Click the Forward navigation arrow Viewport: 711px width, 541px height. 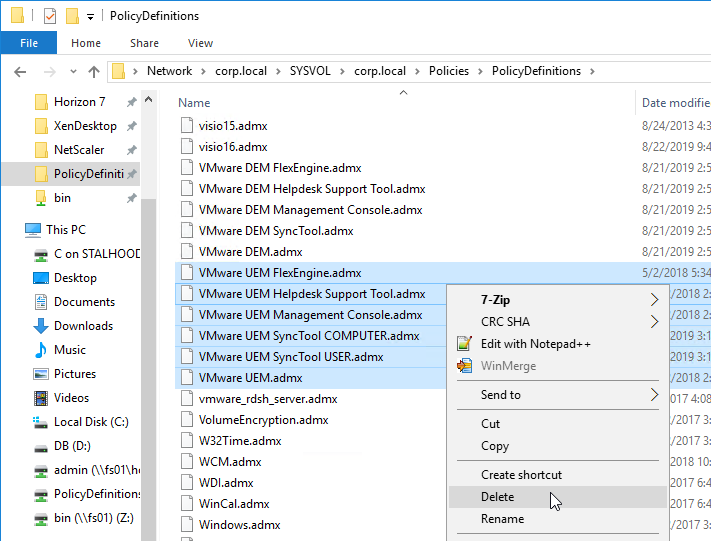(x=49, y=72)
